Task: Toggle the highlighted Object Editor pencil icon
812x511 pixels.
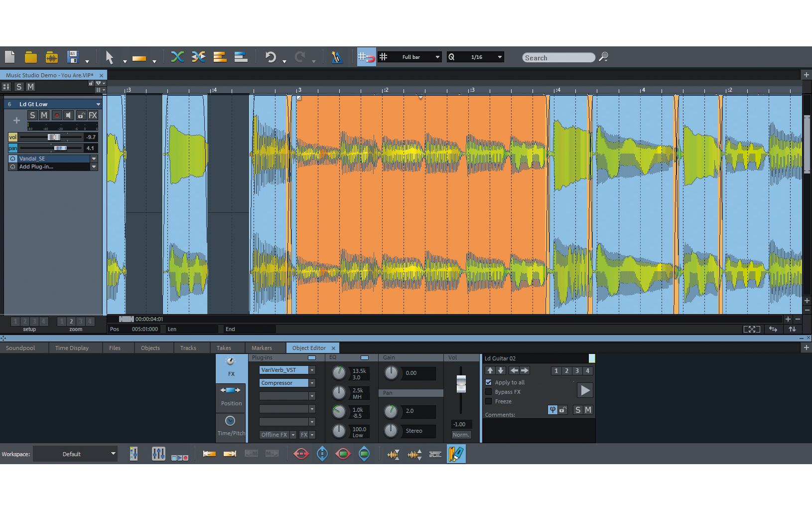Action: [456, 454]
